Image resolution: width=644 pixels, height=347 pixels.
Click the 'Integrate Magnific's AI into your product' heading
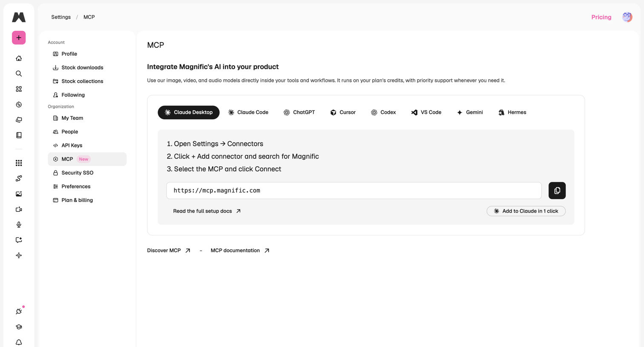tap(213, 67)
